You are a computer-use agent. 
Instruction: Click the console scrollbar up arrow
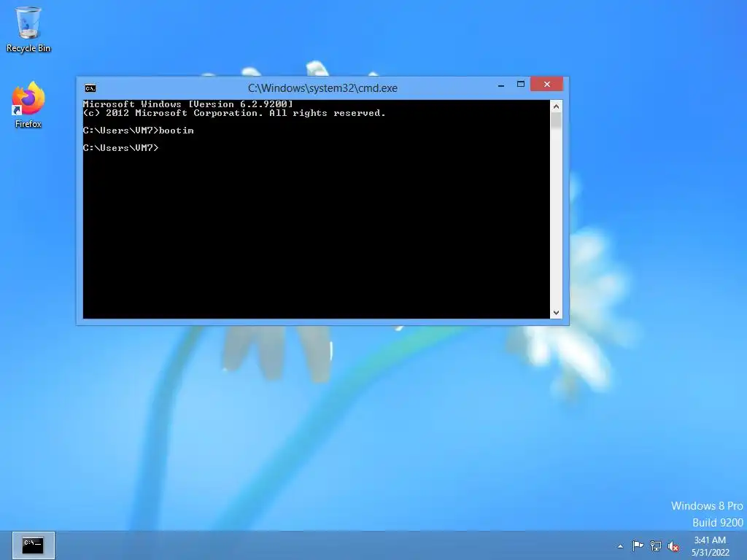pyautogui.click(x=556, y=106)
